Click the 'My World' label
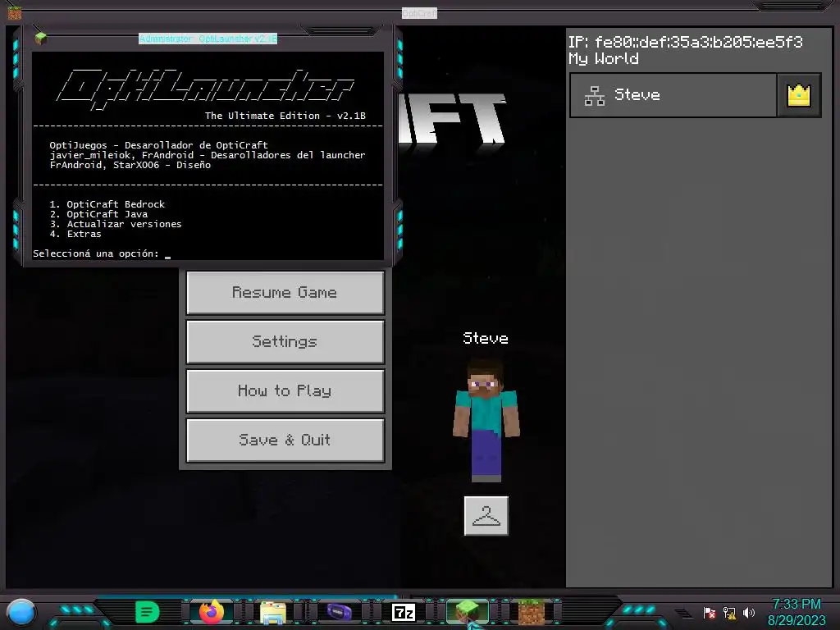The image size is (840, 630). [603, 58]
